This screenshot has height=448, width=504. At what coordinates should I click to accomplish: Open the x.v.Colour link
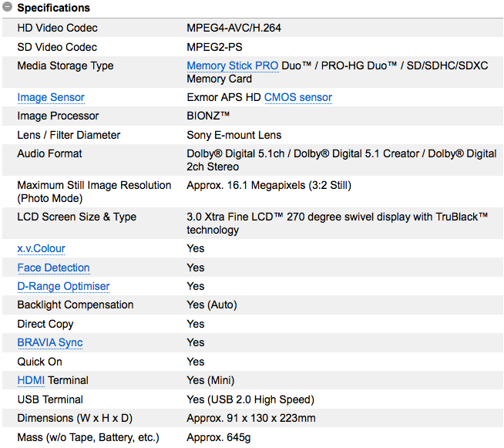pyautogui.click(x=41, y=248)
